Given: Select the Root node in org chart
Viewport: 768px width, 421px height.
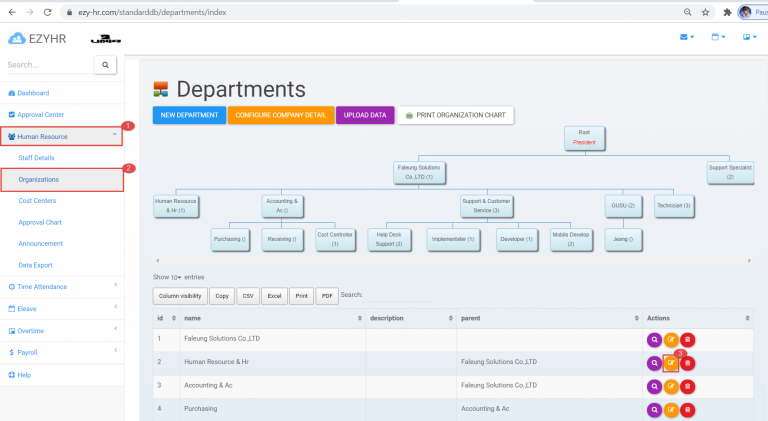Looking at the screenshot, I should pos(584,137).
